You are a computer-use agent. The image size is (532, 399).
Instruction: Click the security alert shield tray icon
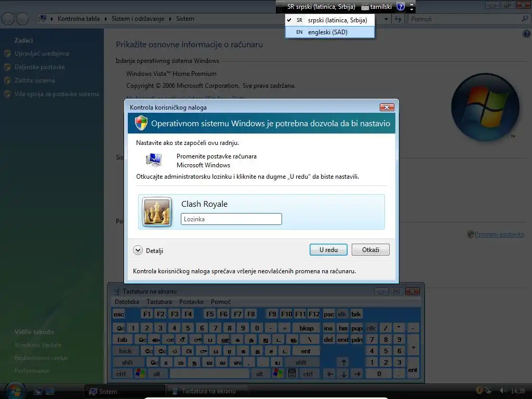[480, 391]
